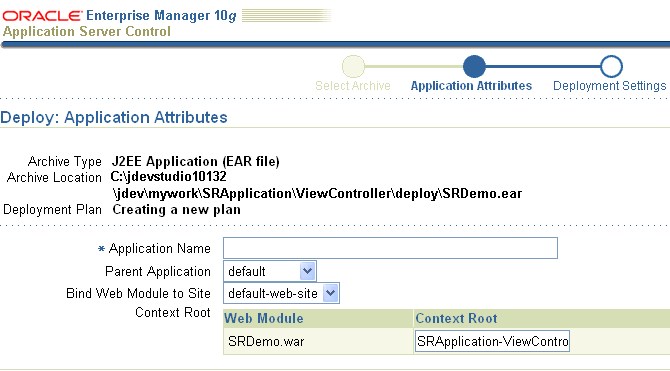Click the C:\jdevstudio10132 archive location text
The image size is (670, 371).
168,177
